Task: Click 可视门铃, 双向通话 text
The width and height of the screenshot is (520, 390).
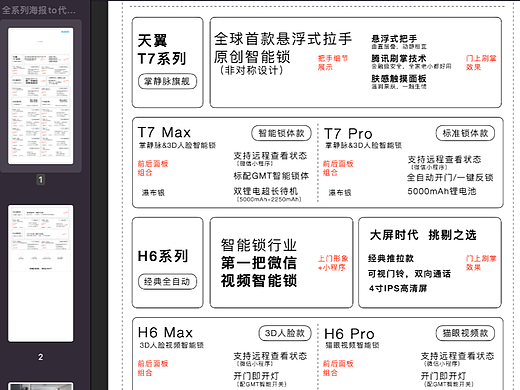Action: pos(409,274)
